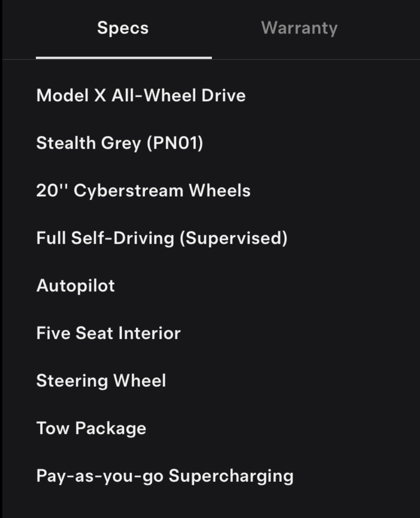
Task: Click the 20'' Cyberstream Wheels spec
Action: point(143,191)
